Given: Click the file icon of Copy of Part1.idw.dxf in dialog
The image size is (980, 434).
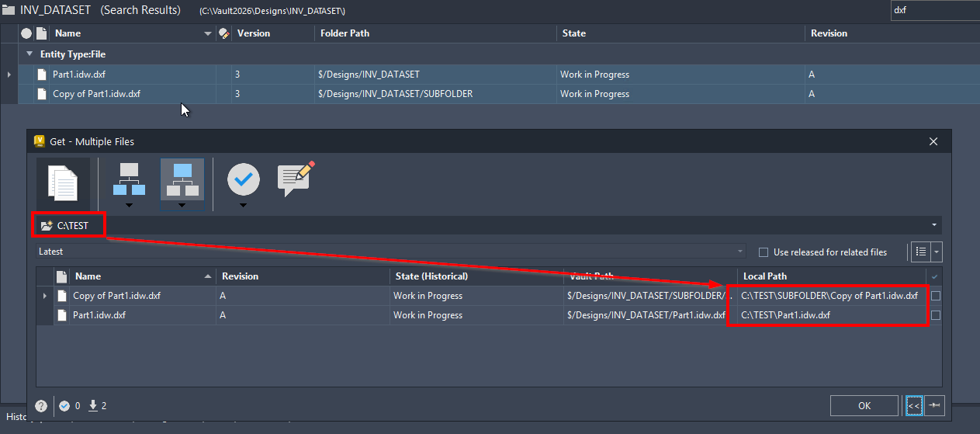Looking at the screenshot, I should pos(61,296).
